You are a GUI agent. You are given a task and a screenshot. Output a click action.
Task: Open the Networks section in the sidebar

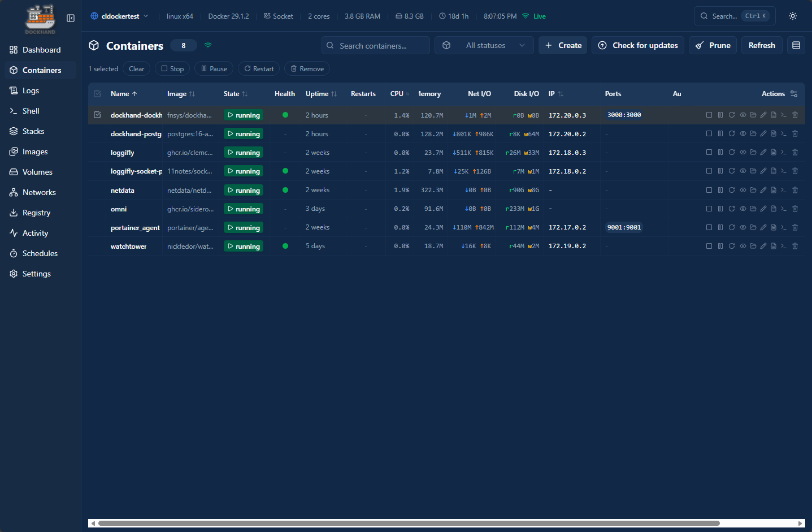(x=40, y=192)
